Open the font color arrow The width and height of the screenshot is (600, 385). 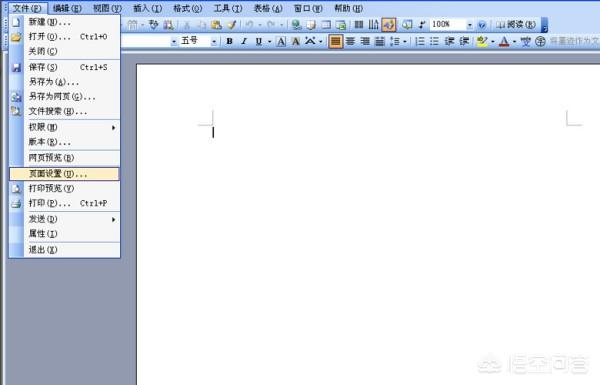point(514,41)
